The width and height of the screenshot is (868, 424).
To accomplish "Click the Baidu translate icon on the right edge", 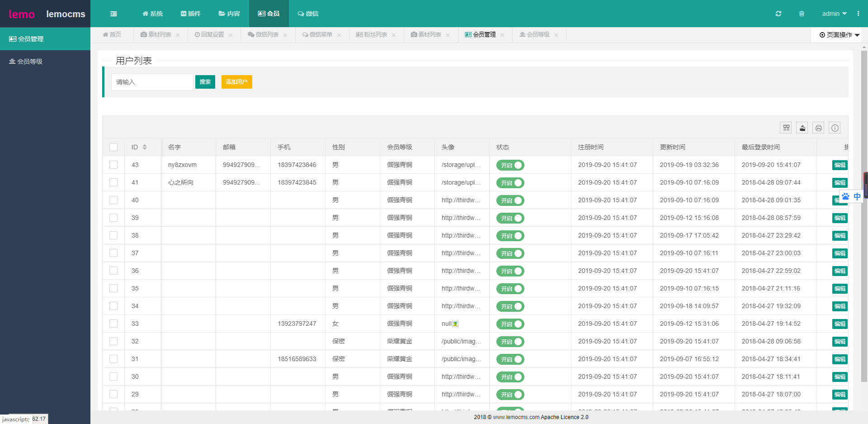I will [845, 196].
